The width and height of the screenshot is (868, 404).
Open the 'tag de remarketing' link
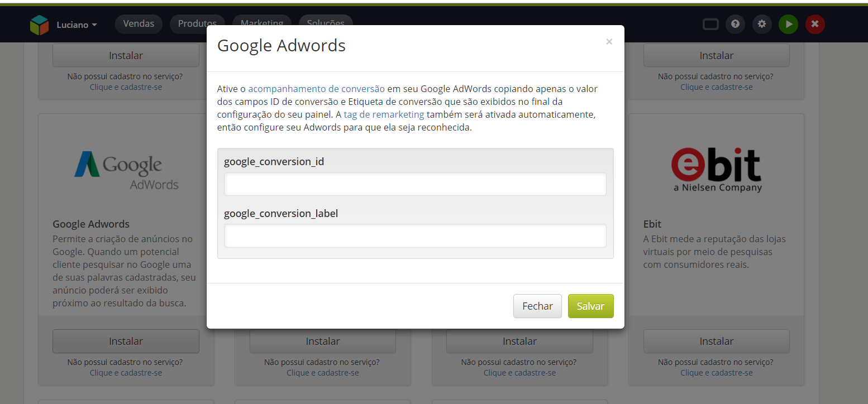384,114
